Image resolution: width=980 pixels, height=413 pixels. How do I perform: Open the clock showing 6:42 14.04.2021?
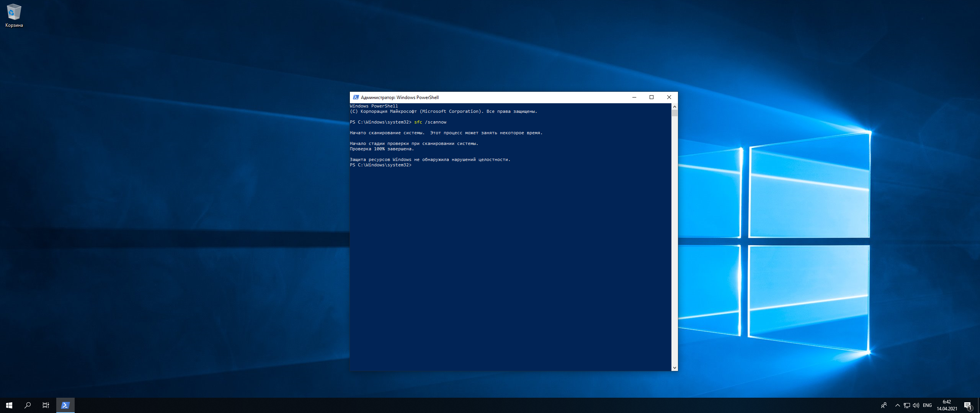(947, 405)
